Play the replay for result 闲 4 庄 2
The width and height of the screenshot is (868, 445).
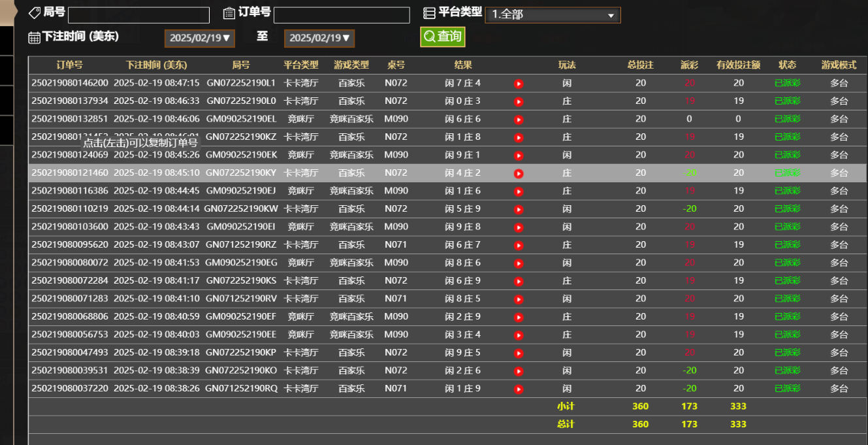519,173
